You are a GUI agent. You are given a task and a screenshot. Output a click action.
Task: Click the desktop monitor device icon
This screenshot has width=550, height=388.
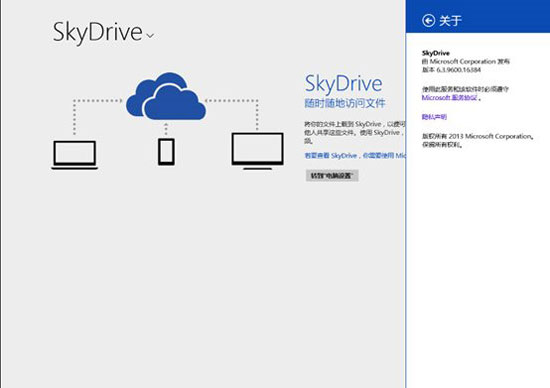257,151
